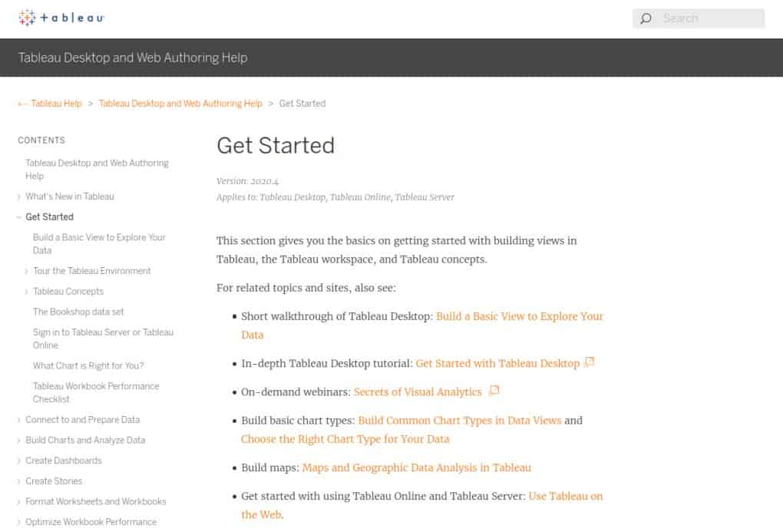Expand Build Charts and Analyze Data chevron
The image size is (783, 532).
[19, 441]
